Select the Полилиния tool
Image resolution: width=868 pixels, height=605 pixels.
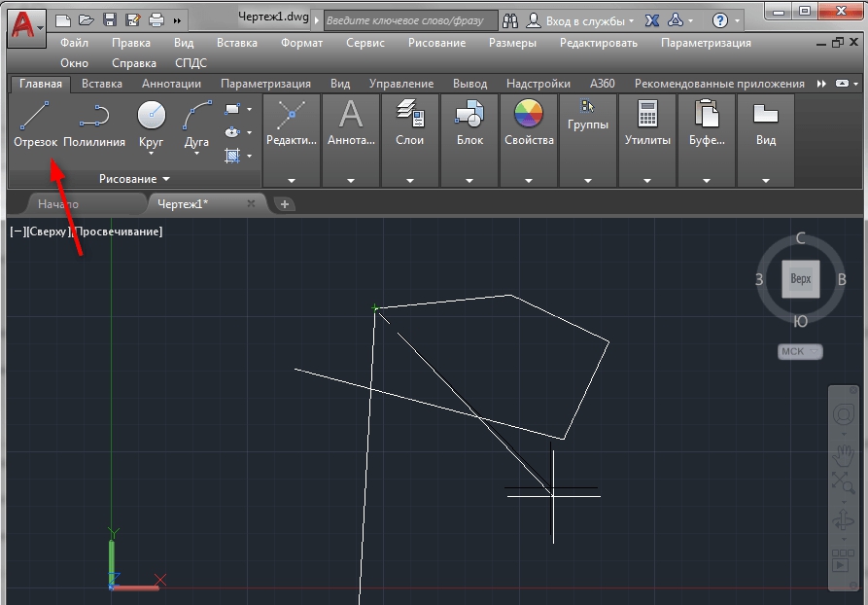pyautogui.click(x=94, y=125)
